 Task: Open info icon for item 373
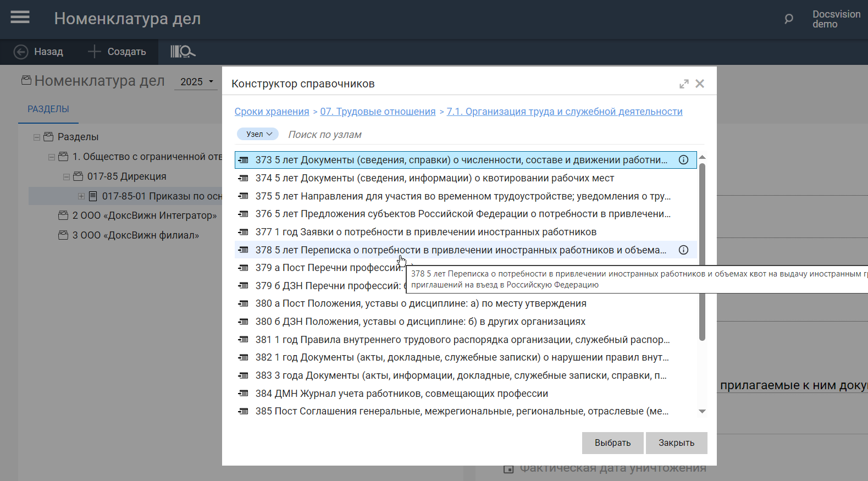tap(683, 160)
